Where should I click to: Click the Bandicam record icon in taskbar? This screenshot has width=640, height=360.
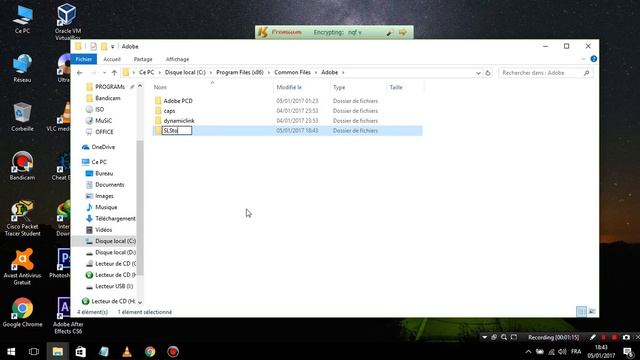pos(173,351)
